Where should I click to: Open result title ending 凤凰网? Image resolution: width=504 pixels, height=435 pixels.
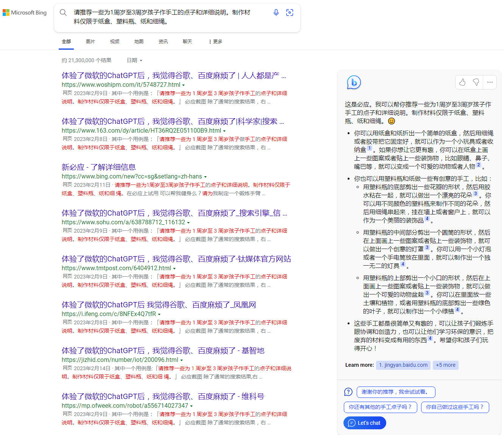pyautogui.click(x=159, y=305)
